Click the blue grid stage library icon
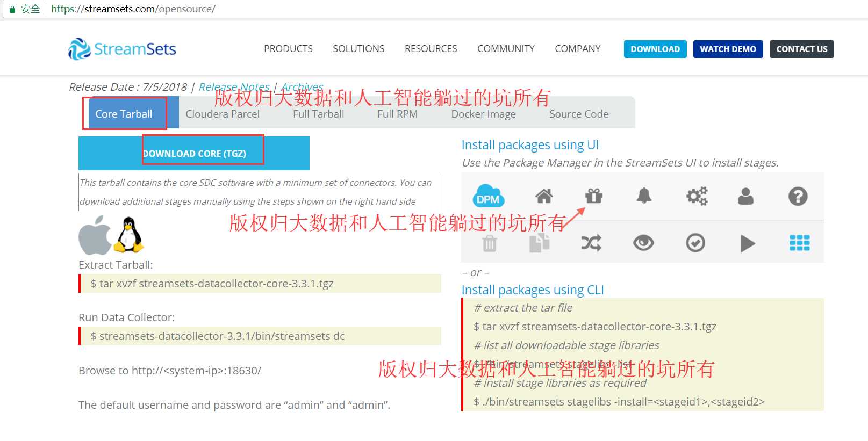 (799, 243)
